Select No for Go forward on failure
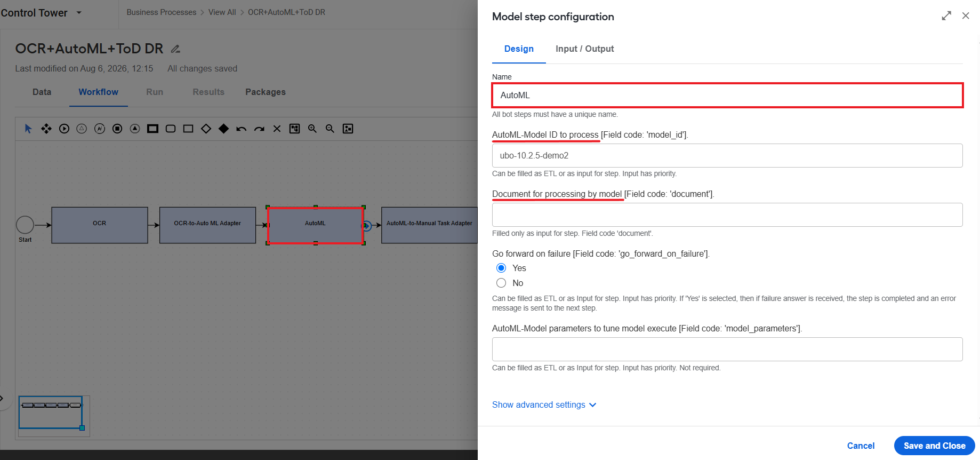This screenshot has height=460, width=980. (501, 283)
